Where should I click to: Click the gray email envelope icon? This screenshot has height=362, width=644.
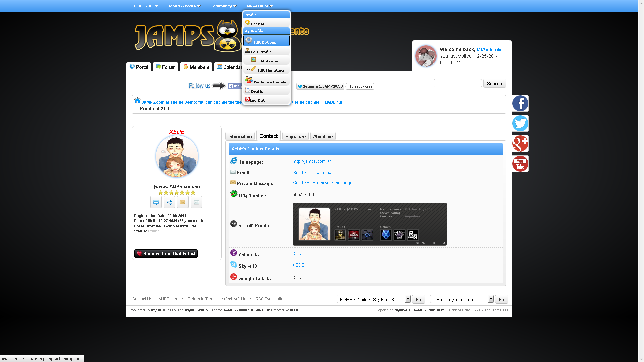196,202
